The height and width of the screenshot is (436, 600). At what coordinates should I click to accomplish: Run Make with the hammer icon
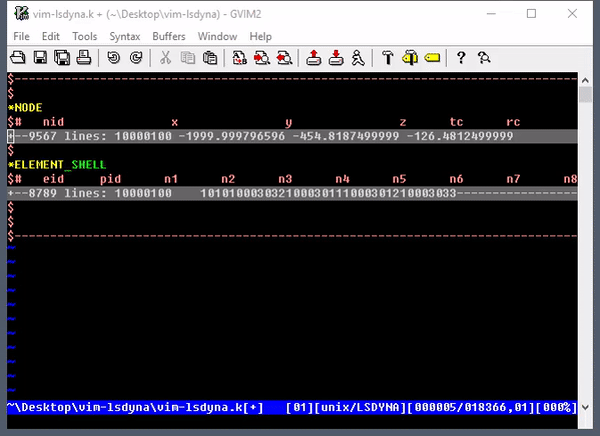click(x=388, y=58)
